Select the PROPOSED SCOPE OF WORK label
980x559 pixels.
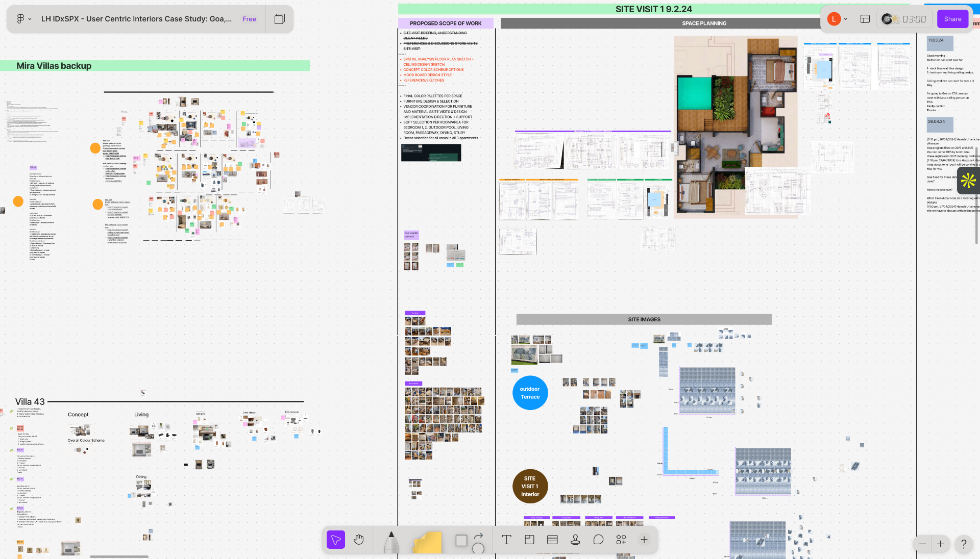click(446, 23)
